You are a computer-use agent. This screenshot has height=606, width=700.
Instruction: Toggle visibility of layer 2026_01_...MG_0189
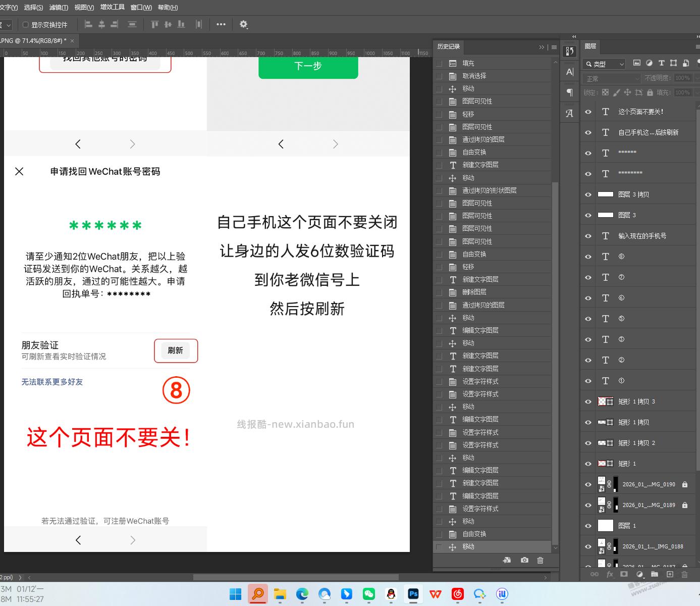[x=587, y=504]
